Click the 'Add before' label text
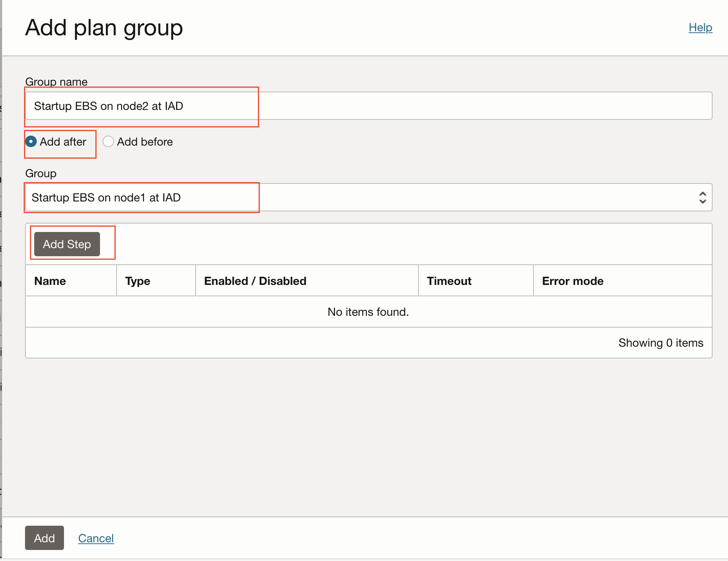This screenshot has height=561, width=728. tap(145, 142)
